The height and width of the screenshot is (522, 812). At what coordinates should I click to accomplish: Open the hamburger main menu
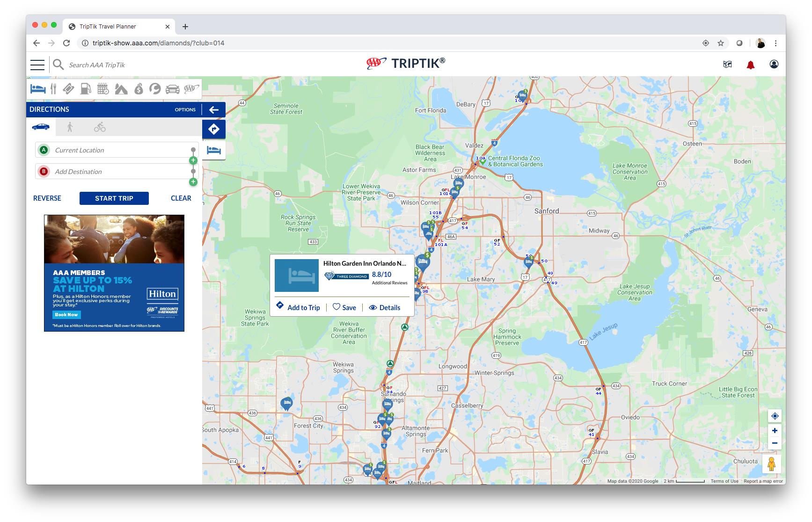point(37,65)
